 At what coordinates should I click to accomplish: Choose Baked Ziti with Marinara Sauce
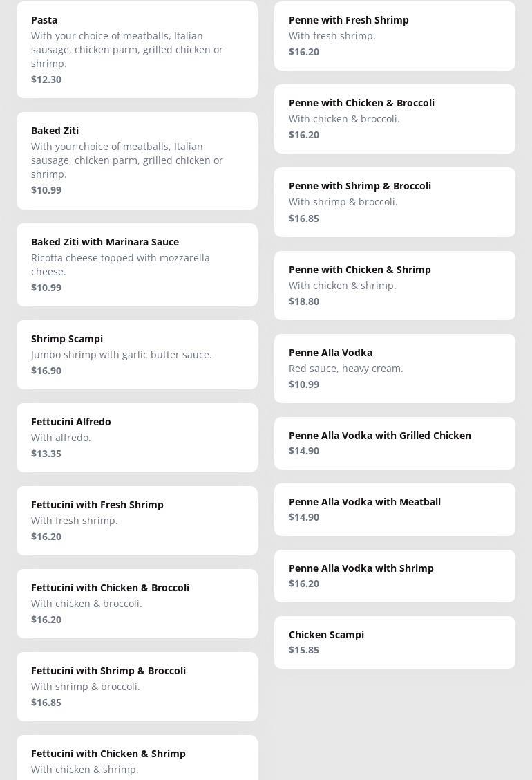pos(137,264)
